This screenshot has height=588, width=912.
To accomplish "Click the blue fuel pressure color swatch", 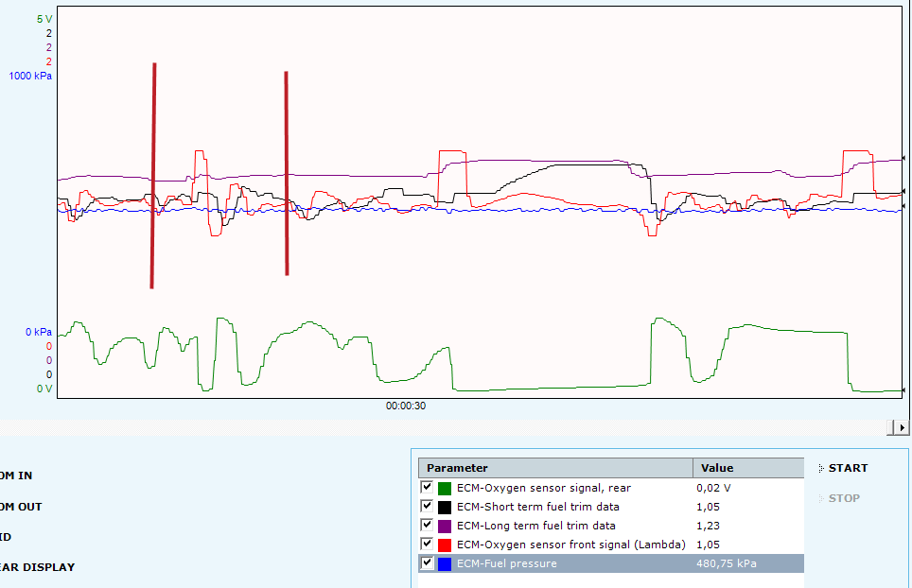I will 445,563.
